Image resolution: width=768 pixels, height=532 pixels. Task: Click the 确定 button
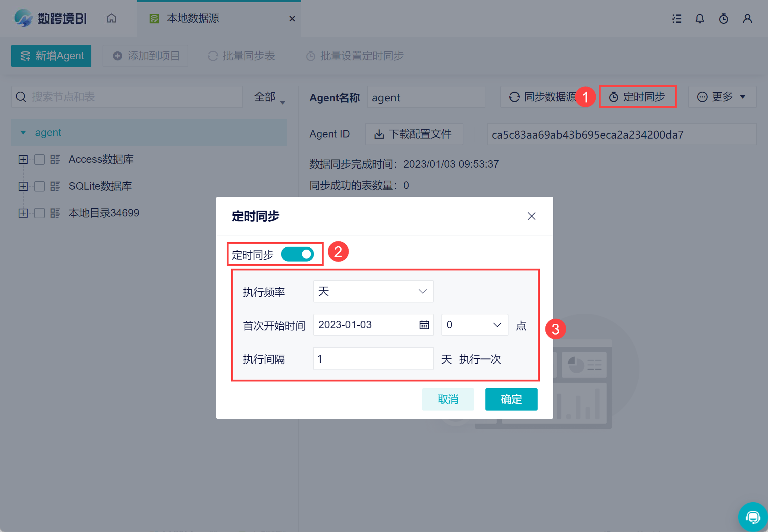click(x=511, y=399)
